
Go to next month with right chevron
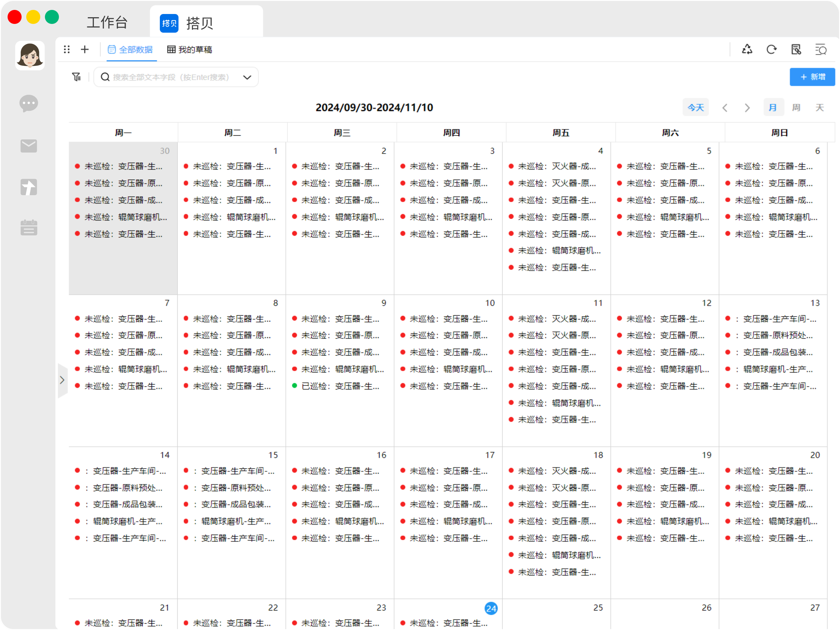747,108
